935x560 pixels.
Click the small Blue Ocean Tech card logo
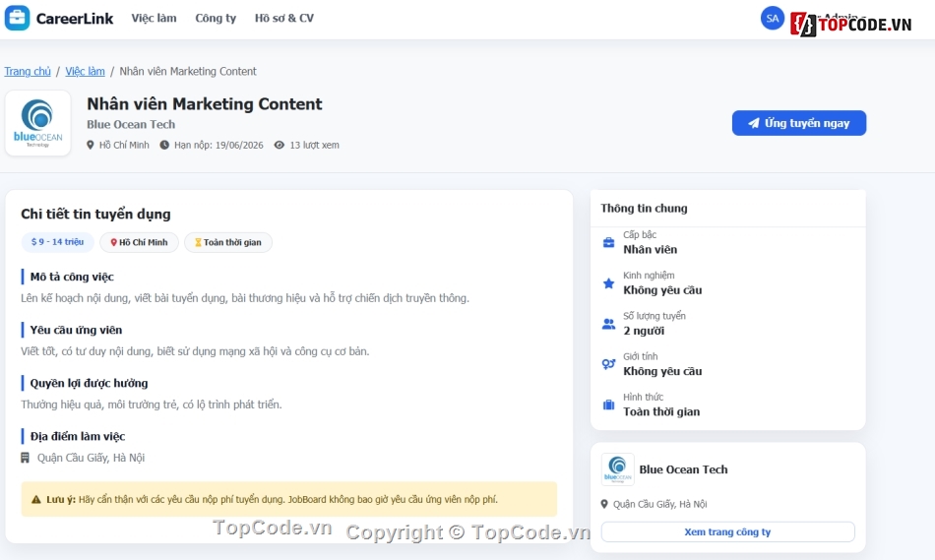[x=617, y=469]
